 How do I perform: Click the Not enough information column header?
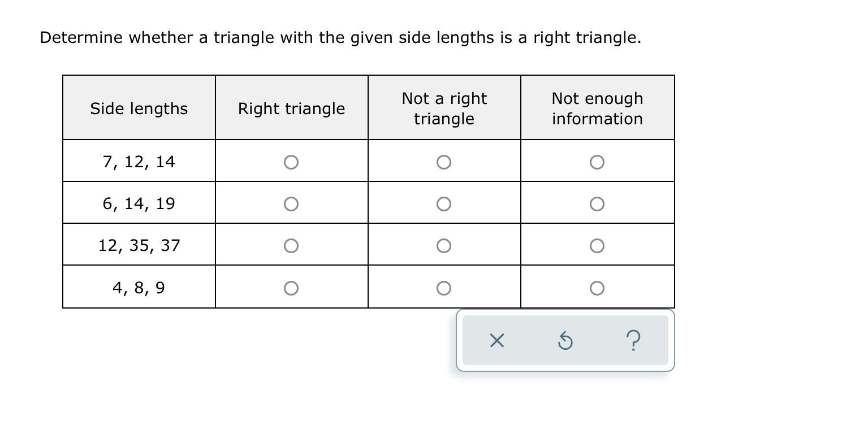(597, 109)
